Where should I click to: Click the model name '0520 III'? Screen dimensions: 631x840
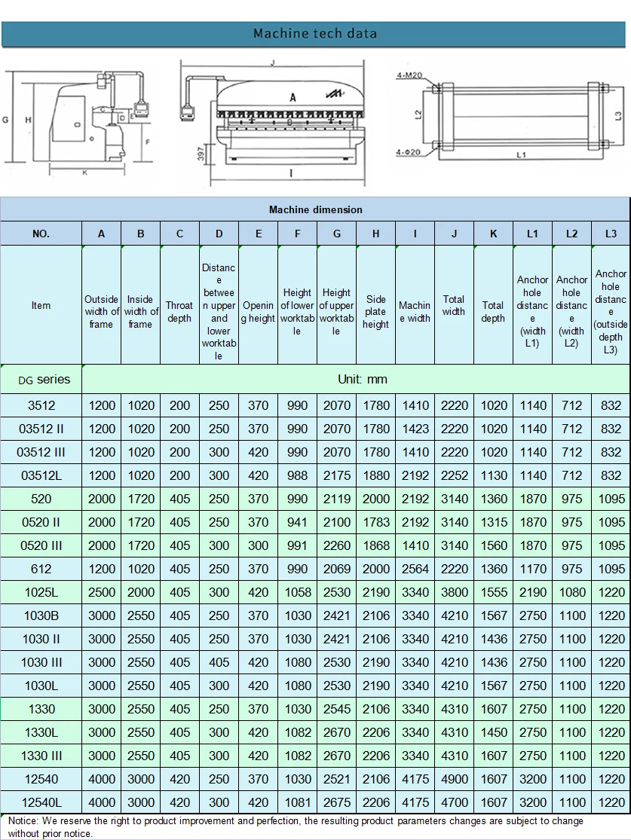tap(41, 545)
